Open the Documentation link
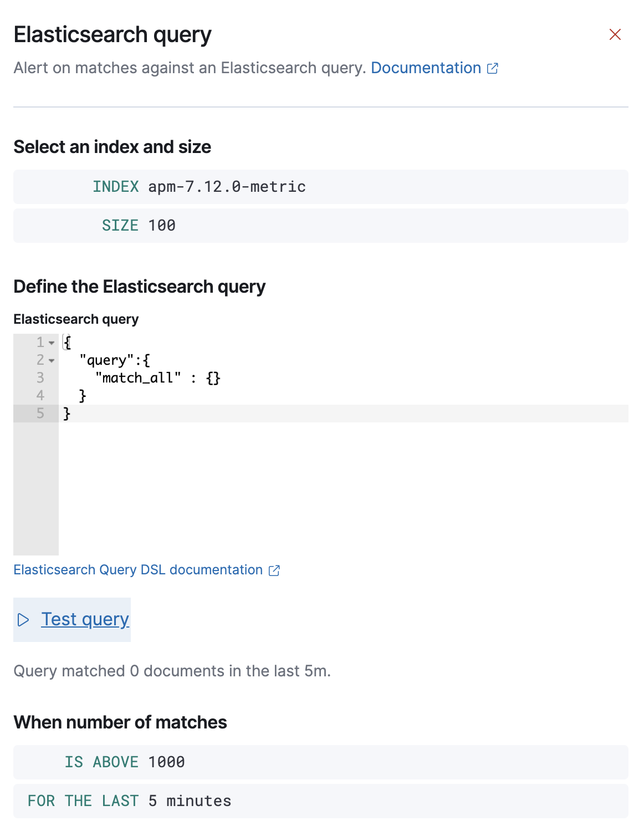This screenshot has height=836, width=644. pos(426,68)
